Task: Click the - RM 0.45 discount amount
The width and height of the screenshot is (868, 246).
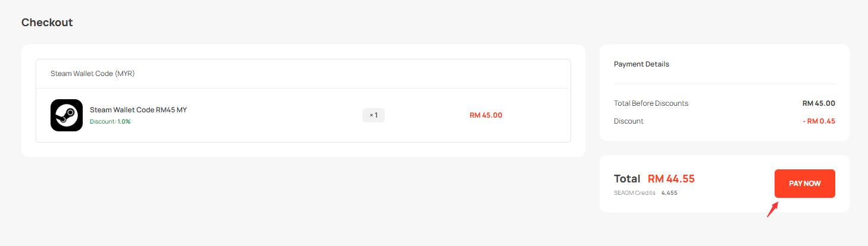Action: [x=818, y=121]
